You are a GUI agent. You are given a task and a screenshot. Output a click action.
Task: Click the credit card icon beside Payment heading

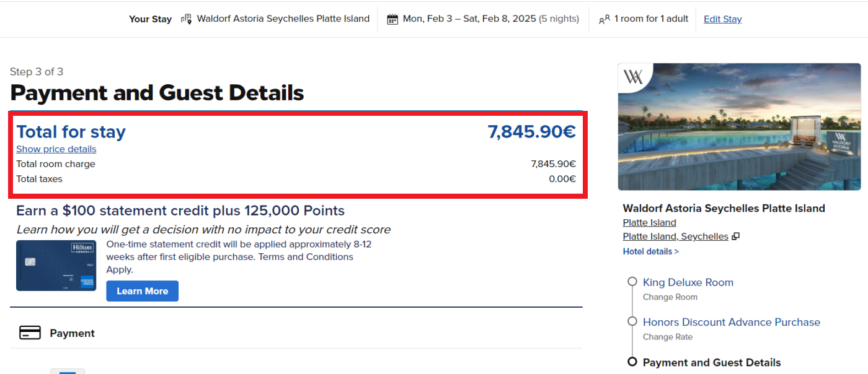(x=30, y=333)
